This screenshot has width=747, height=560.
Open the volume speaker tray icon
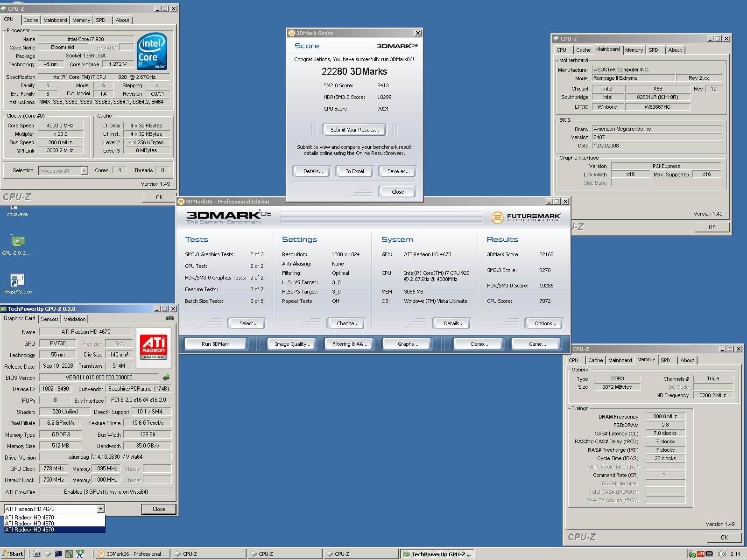[722, 554]
